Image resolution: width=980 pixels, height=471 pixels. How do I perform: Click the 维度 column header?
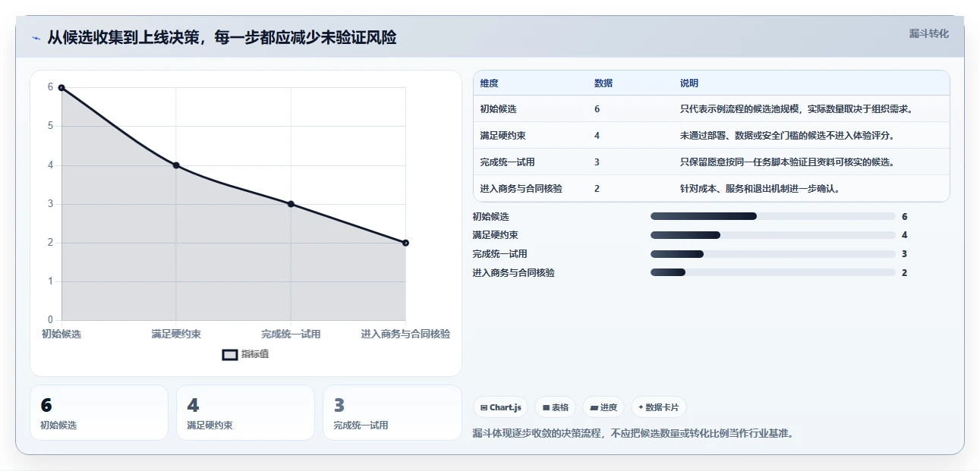click(x=490, y=83)
